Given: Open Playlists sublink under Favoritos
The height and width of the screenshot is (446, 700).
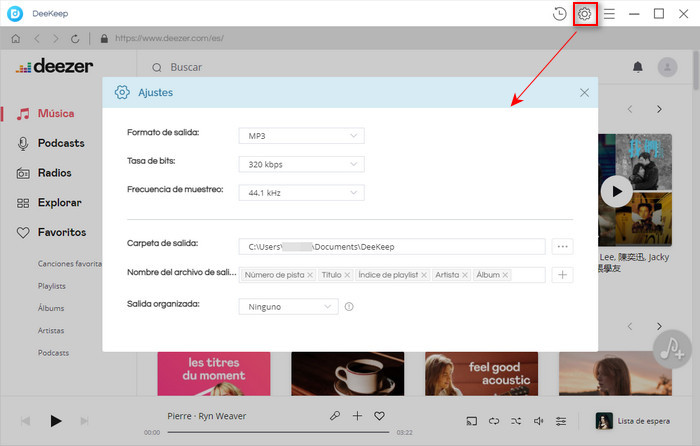Looking at the screenshot, I should coord(52,286).
